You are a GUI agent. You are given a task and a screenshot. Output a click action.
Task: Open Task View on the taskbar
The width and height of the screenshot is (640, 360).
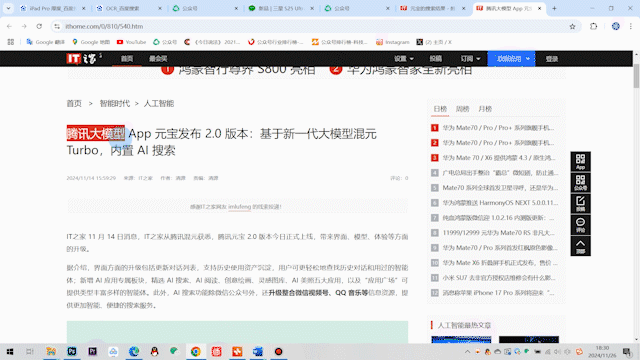click(x=30, y=351)
